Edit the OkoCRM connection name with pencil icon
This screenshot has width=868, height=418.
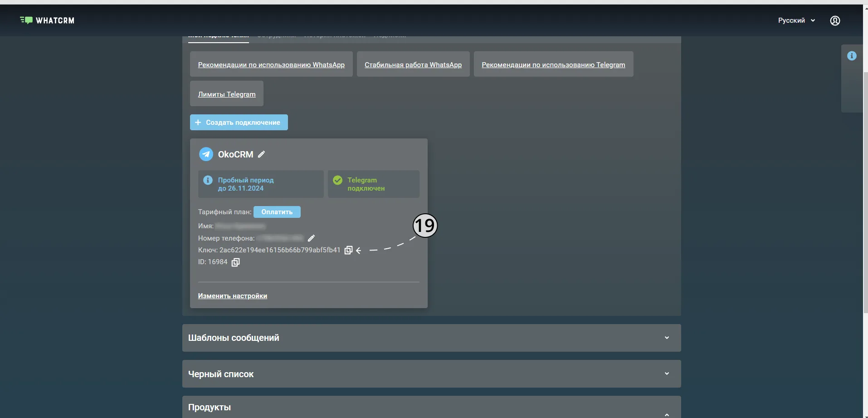pyautogui.click(x=261, y=154)
